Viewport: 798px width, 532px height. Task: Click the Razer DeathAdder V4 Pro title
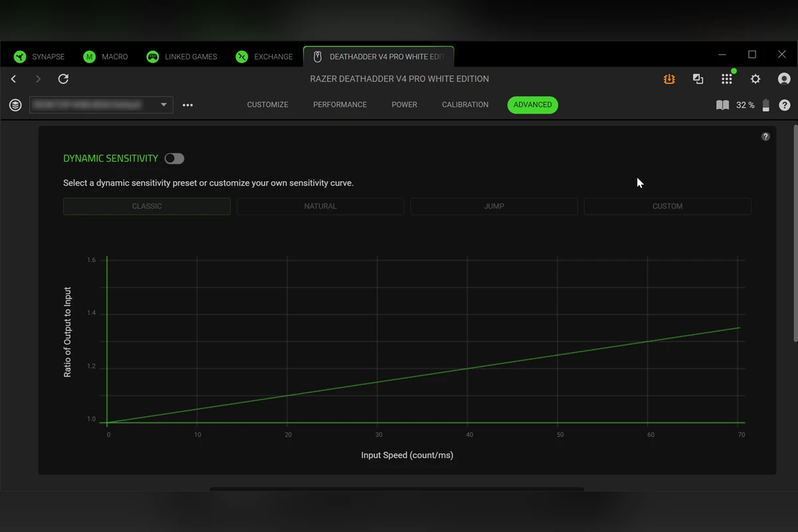pos(399,79)
